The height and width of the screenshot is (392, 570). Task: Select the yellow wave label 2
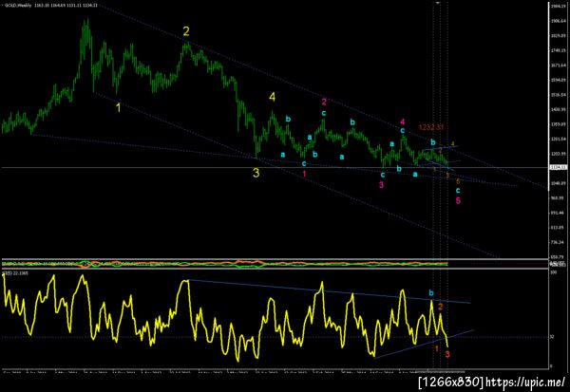point(186,31)
